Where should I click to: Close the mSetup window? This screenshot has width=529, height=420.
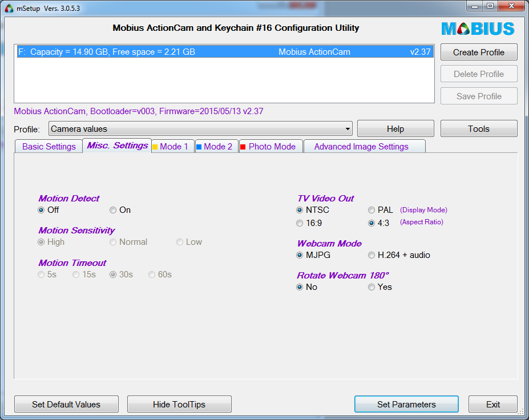[x=511, y=6]
